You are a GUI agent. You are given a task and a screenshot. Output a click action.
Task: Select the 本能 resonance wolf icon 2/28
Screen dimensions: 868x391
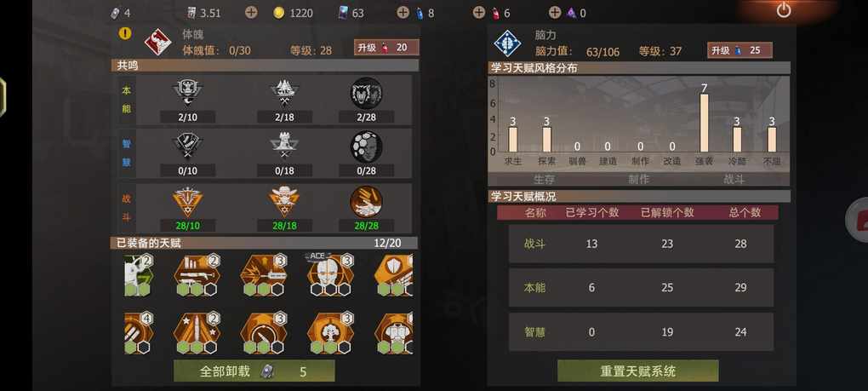click(366, 93)
